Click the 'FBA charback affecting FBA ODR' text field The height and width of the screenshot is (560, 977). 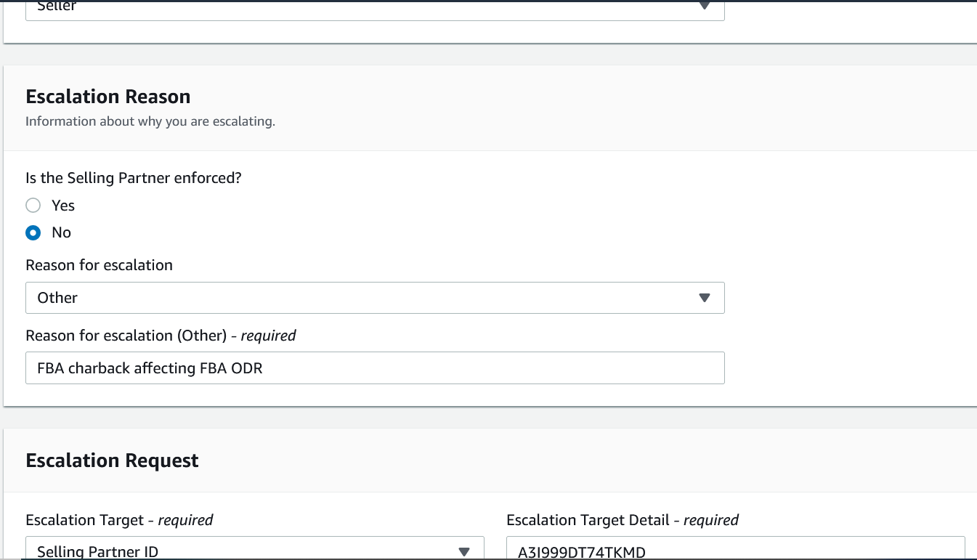click(375, 368)
